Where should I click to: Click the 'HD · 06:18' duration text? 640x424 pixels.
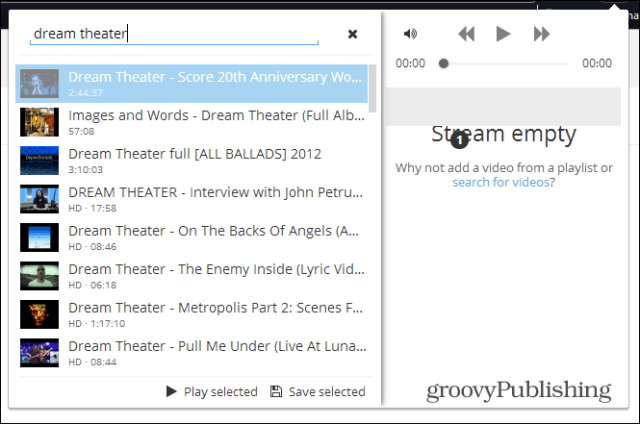(x=92, y=285)
